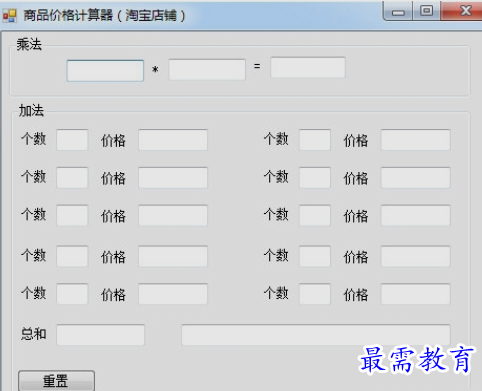Image resolution: width=482 pixels, height=391 pixels.
Task: Click the second 乘法 field after the asterisk
Action: tap(207, 69)
